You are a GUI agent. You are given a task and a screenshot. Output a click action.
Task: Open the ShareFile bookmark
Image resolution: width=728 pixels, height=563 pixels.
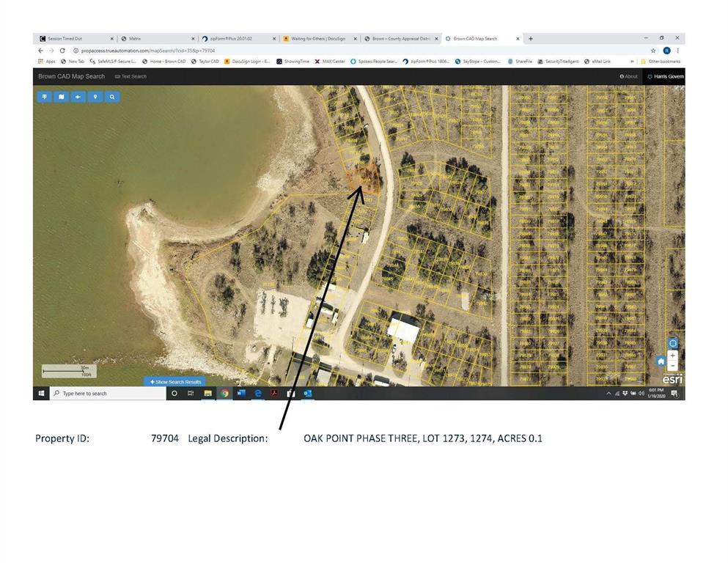[x=520, y=62]
